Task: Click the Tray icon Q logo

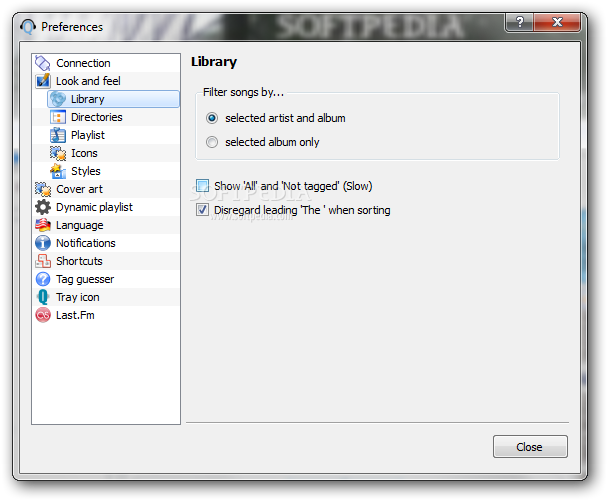Action: [x=43, y=297]
